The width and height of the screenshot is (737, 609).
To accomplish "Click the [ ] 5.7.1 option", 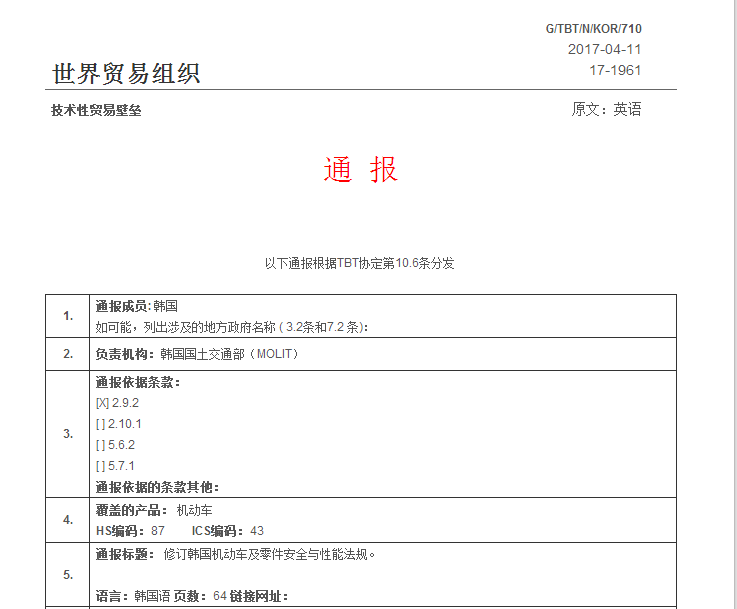I will (x=115, y=466).
